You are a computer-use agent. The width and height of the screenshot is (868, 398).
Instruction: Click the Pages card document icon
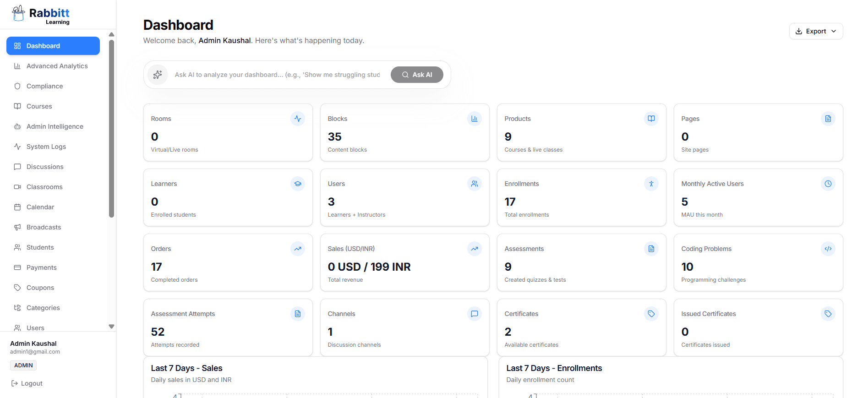tap(828, 119)
